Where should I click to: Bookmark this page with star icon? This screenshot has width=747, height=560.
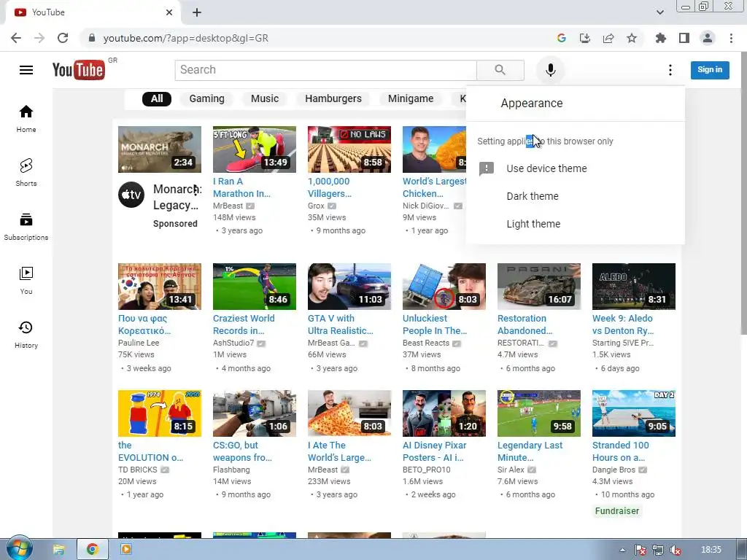(632, 38)
